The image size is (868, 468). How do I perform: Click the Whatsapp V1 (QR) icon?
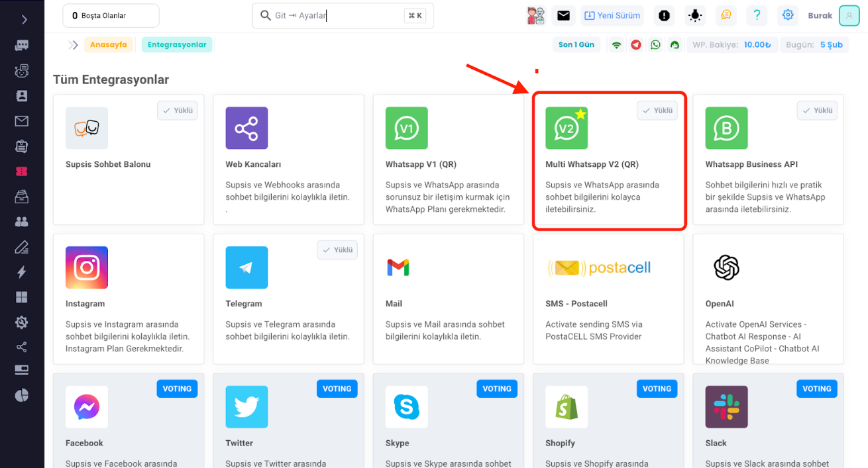(x=407, y=128)
